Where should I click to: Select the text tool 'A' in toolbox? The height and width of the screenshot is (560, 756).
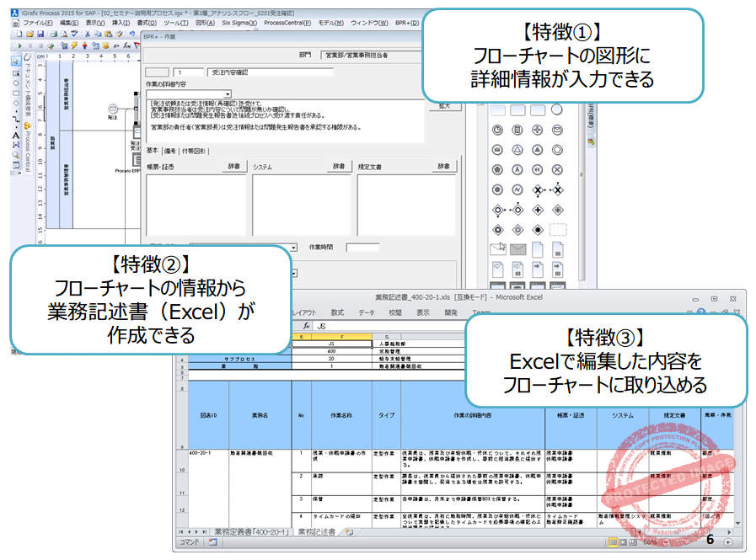pos(16,136)
